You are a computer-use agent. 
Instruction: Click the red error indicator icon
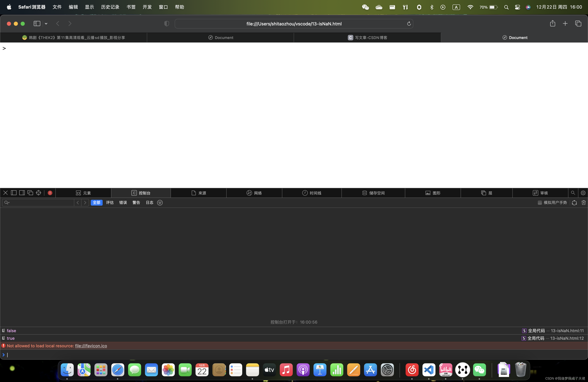50,193
